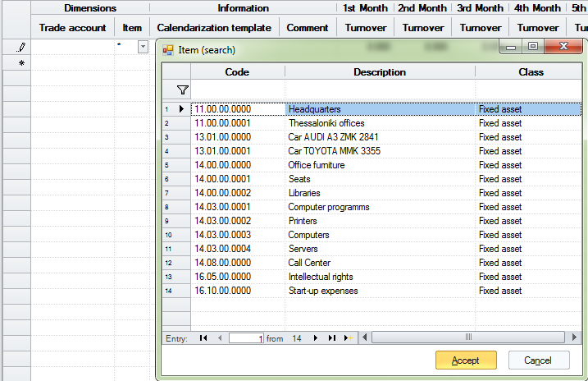Click the Trade account column header

click(x=73, y=28)
